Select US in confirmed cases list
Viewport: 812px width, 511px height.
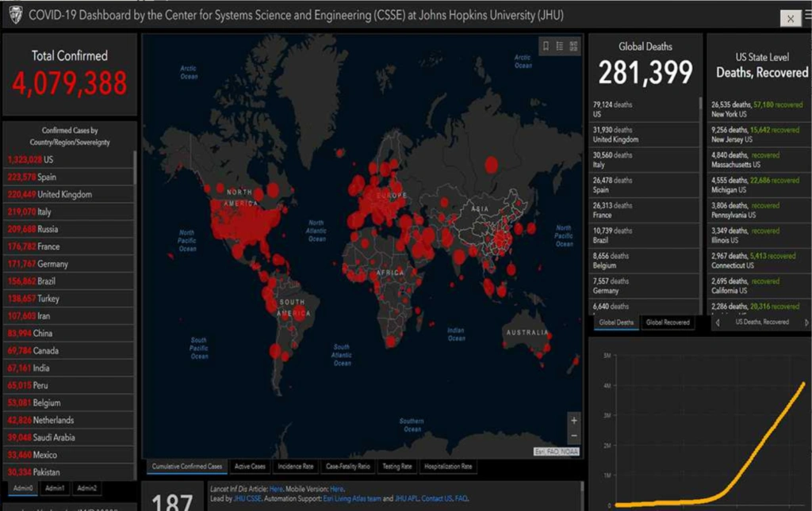click(x=68, y=160)
